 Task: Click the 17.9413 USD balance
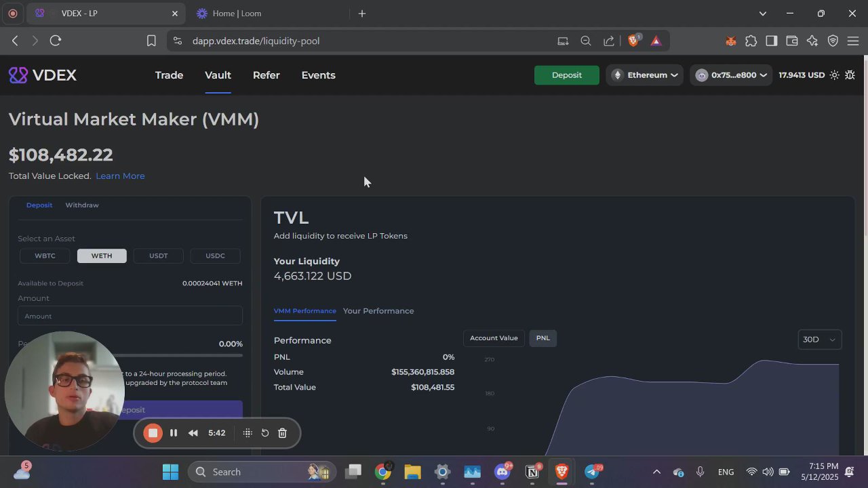802,75
